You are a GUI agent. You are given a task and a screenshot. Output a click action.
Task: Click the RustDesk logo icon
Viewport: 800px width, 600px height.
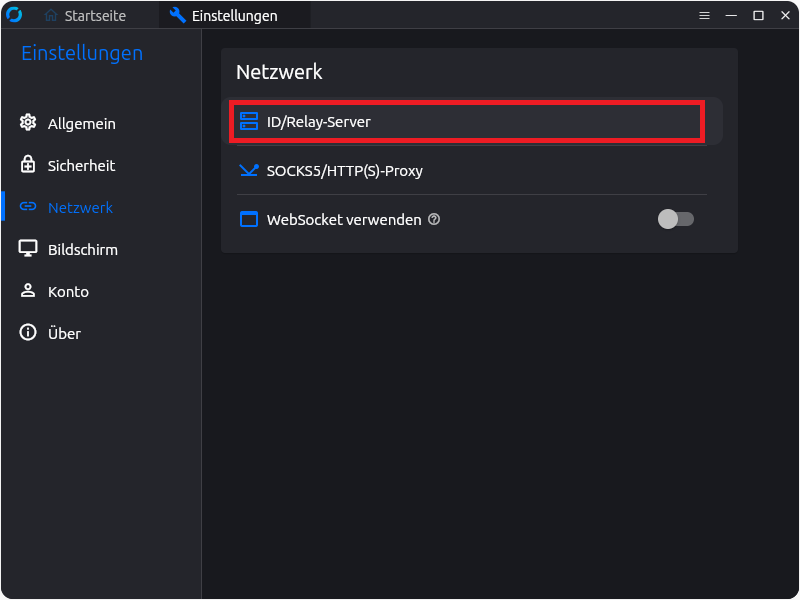tap(13, 14)
